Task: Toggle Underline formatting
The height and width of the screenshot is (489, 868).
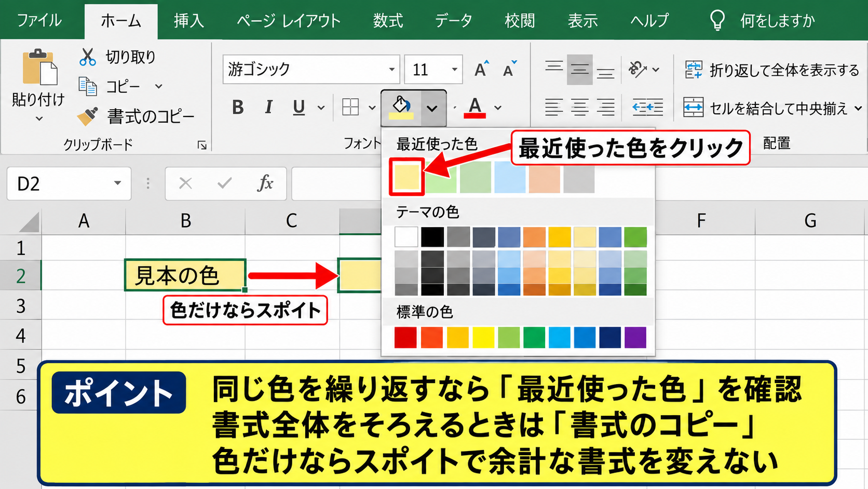Action: point(299,108)
